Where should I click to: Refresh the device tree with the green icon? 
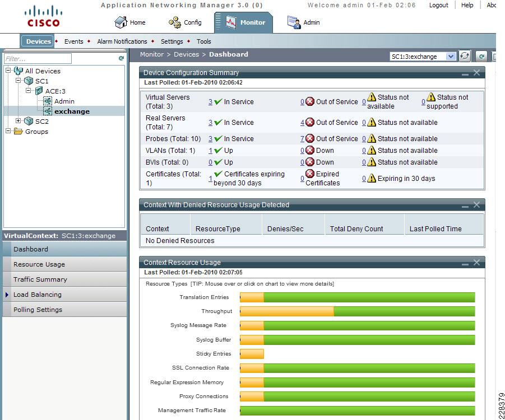click(x=121, y=58)
